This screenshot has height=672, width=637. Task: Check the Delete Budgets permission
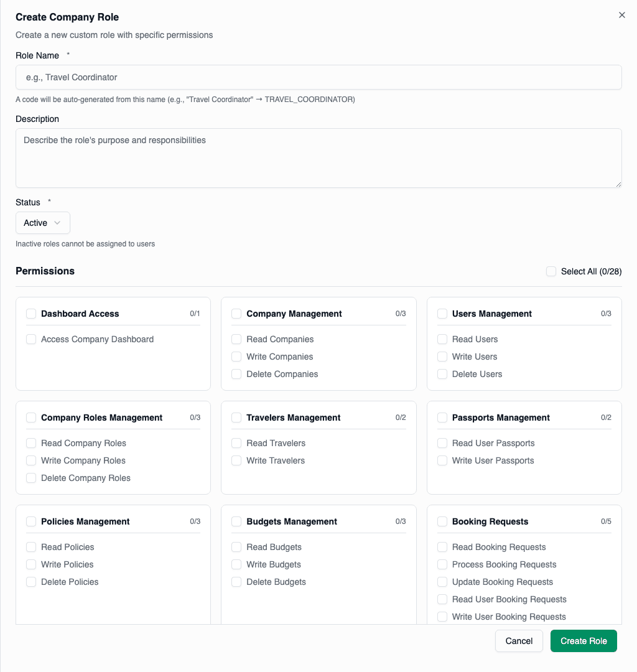pyautogui.click(x=236, y=582)
